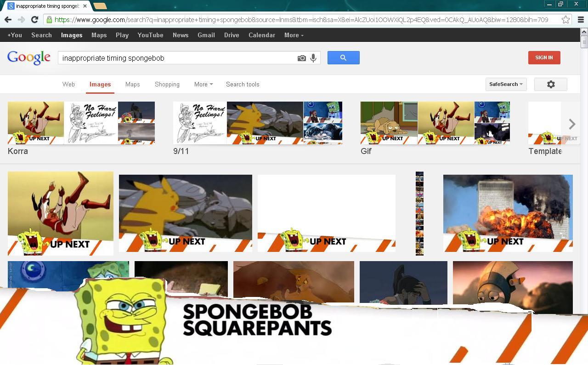Switch to the Shopping results tab
The image size is (588, 365).
pyautogui.click(x=167, y=84)
